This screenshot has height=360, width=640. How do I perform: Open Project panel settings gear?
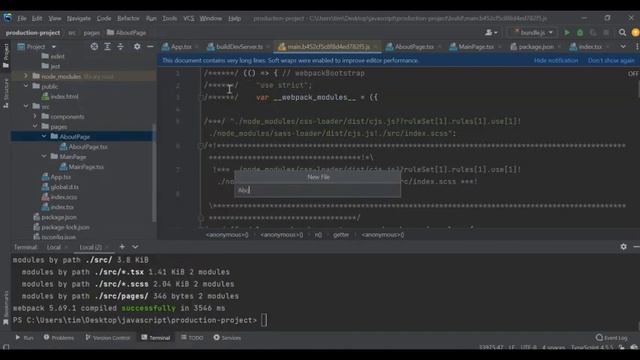[137, 47]
